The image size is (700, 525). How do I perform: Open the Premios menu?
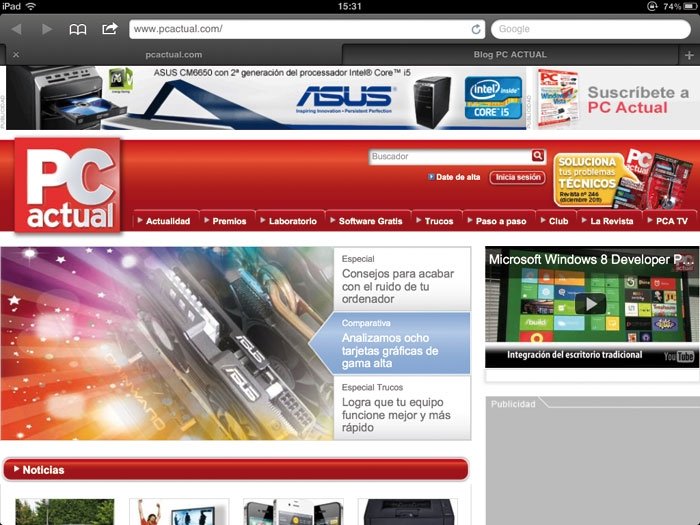[227, 221]
